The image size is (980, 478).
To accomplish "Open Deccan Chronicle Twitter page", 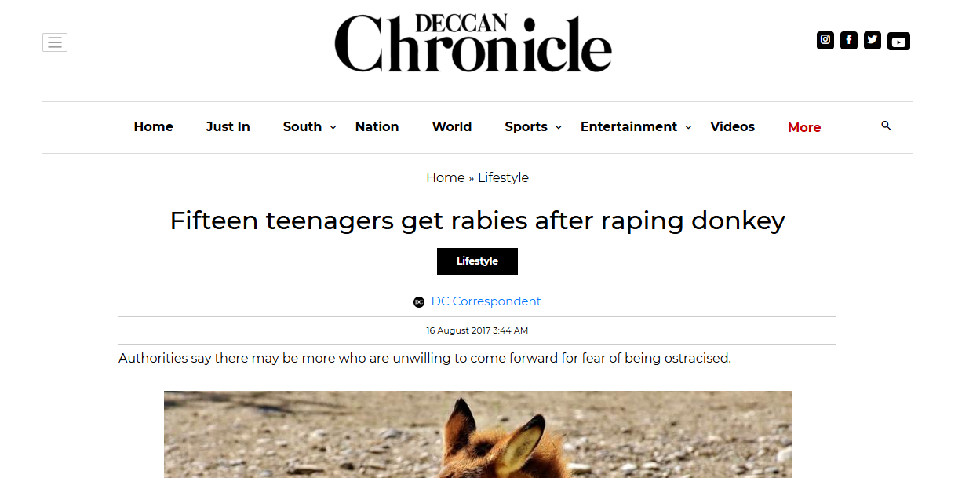I will (x=873, y=40).
